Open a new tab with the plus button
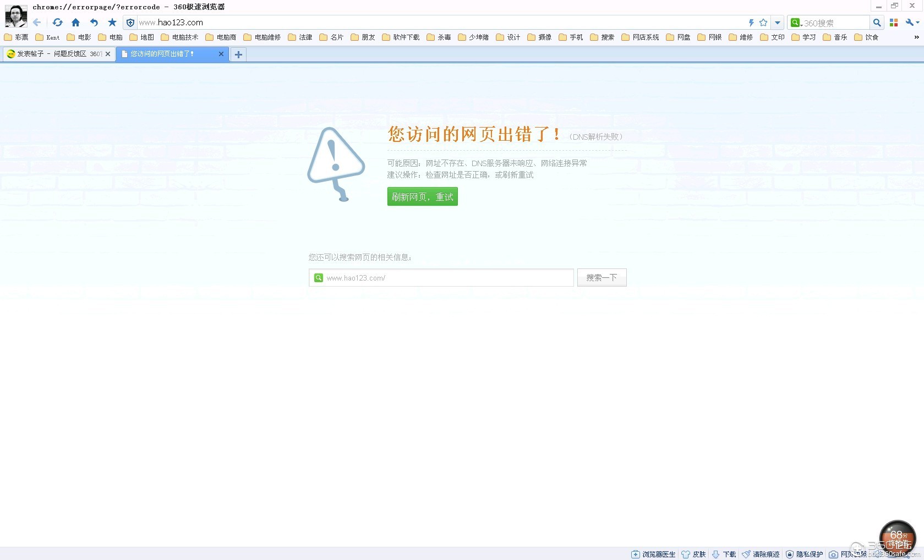Screen dimensions: 924x560 tap(238, 54)
